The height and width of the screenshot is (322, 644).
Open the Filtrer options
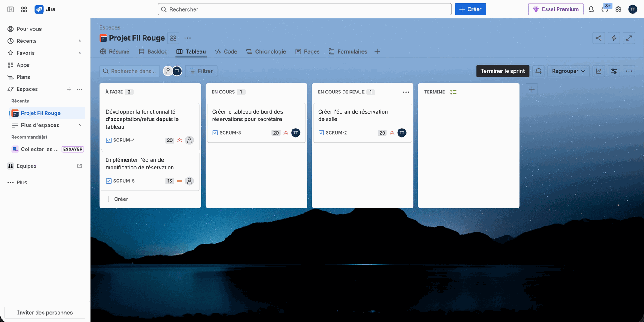[x=201, y=71]
